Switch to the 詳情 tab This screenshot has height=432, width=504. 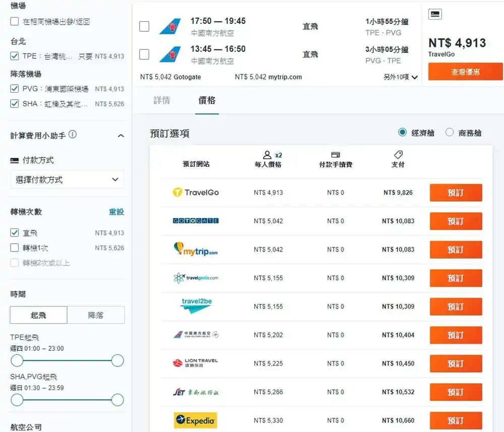tap(162, 100)
